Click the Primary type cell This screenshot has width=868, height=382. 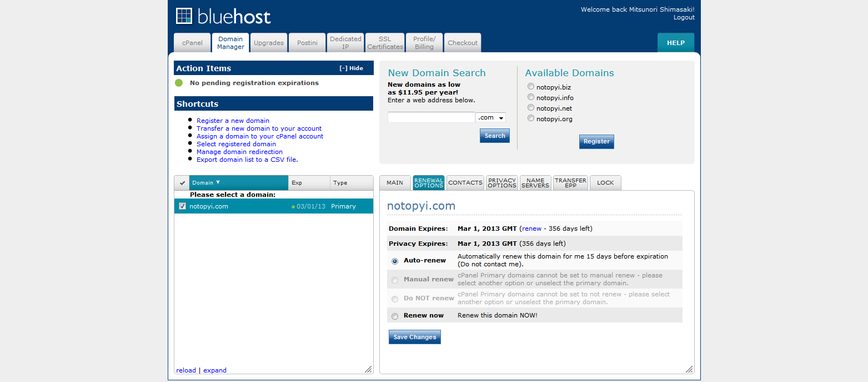(x=343, y=206)
